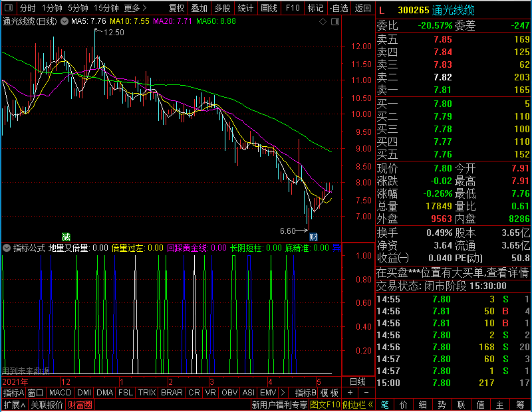This screenshot has height=412, width=532.
Task: Collapse the 侧边栏《 sidebar
Action: (x=358, y=405)
